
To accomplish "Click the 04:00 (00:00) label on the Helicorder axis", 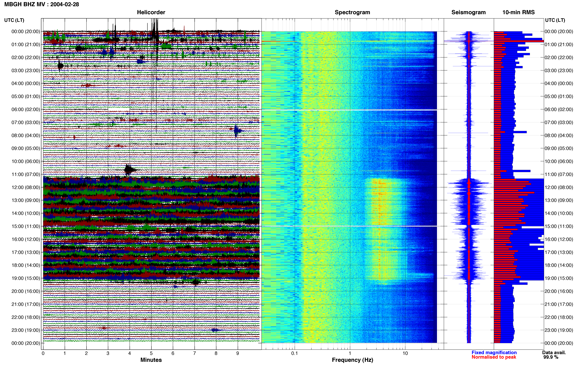I will [26, 83].
